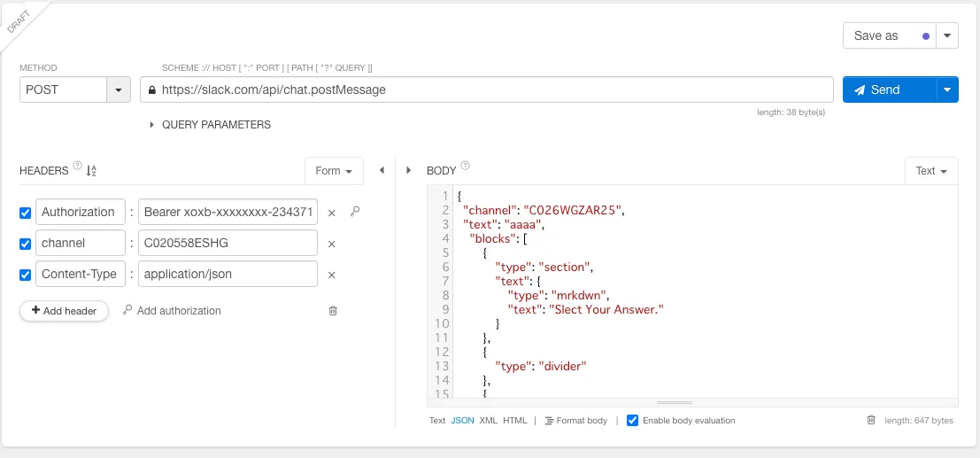The image size is (980, 458).
Task: Click the help icon next to BODY
Action: click(466, 166)
